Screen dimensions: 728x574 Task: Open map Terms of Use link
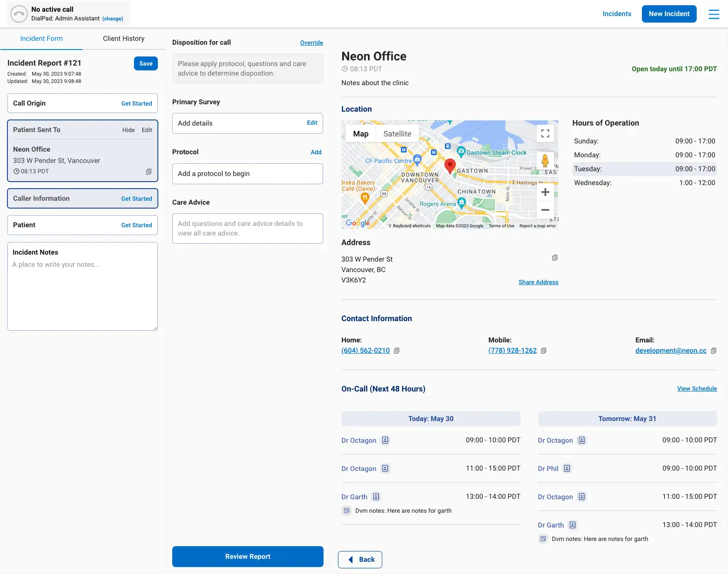(501, 226)
